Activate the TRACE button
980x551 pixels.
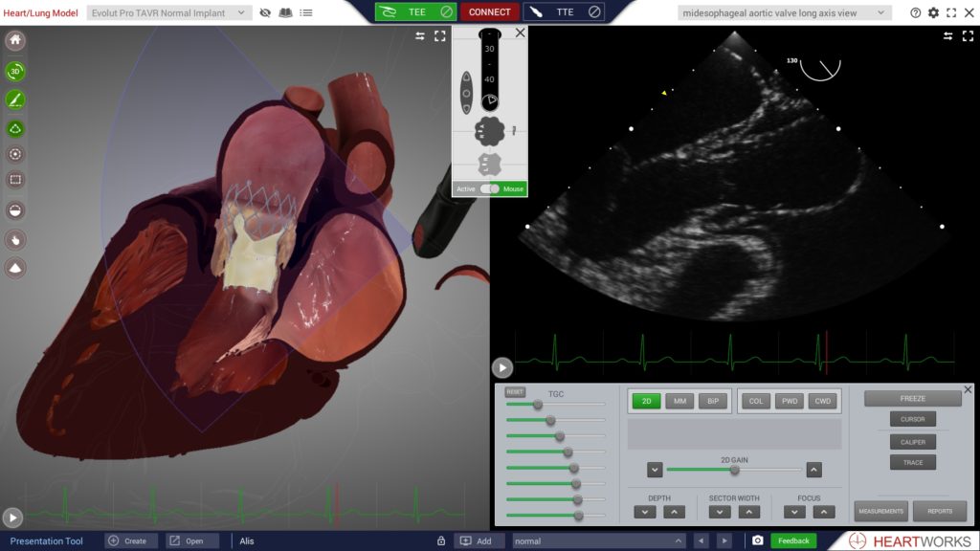(x=912, y=463)
